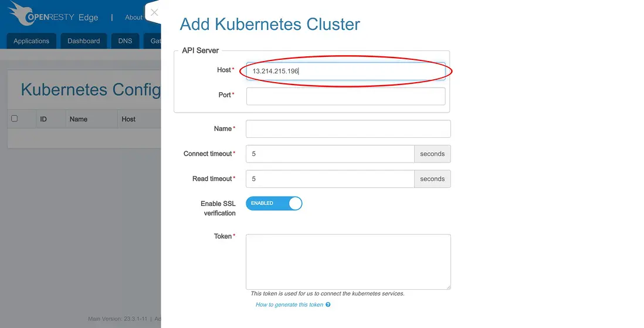Edit the Connect timeout value field
This screenshot has width=644, height=328.
(x=330, y=154)
